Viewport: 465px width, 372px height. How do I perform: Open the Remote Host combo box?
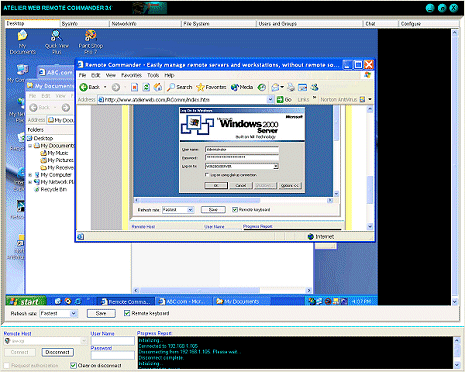(x=46, y=341)
